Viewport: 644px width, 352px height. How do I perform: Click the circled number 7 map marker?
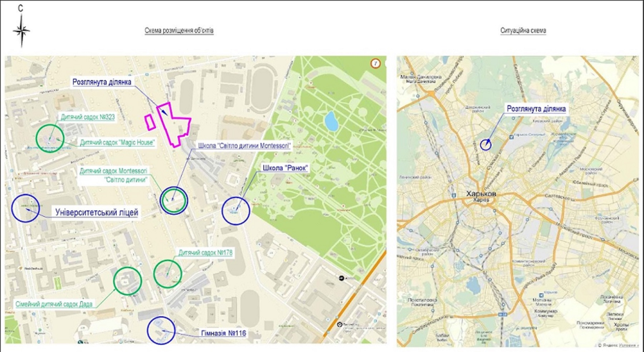pos(375,64)
